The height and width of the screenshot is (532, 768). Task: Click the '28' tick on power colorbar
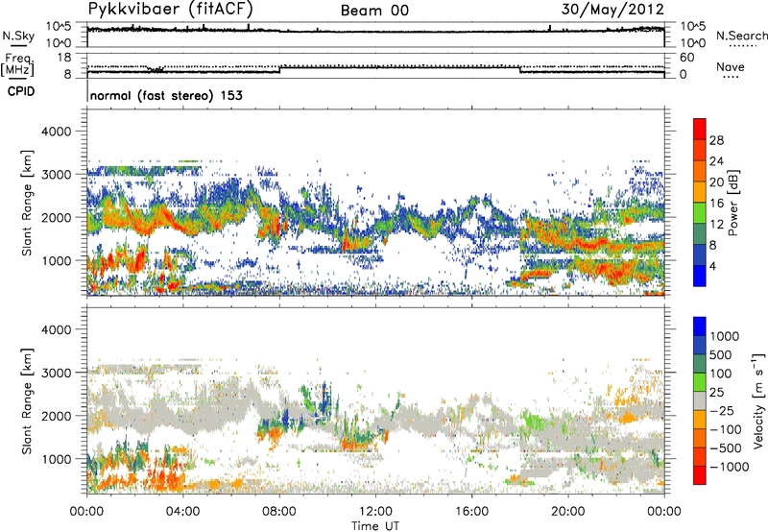(716, 140)
